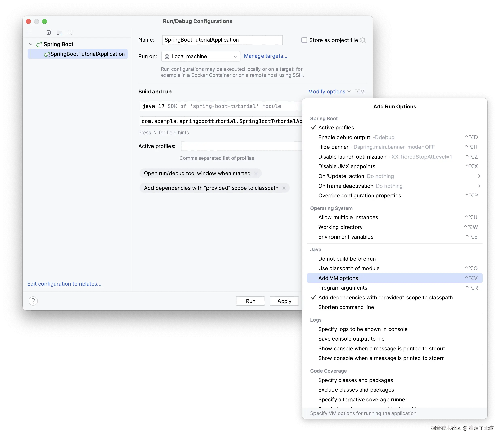This screenshot has width=504, height=441.
Task: Click the New Folder toolbar icon
Action: tap(59, 32)
